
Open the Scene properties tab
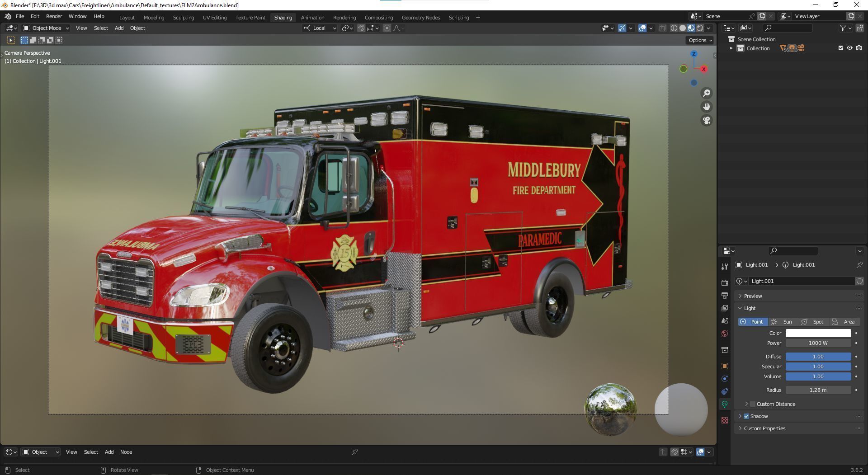tap(725, 320)
